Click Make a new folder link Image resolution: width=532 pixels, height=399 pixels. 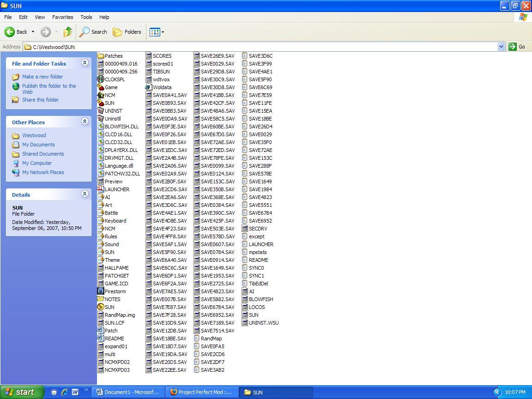click(42, 77)
